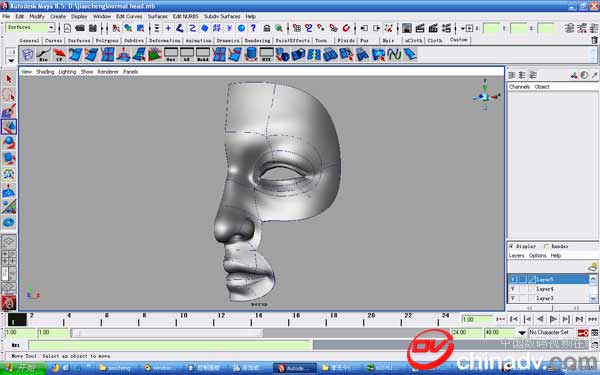
Task: Toggle visibility V of layer3
Action: [x=513, y=298]
